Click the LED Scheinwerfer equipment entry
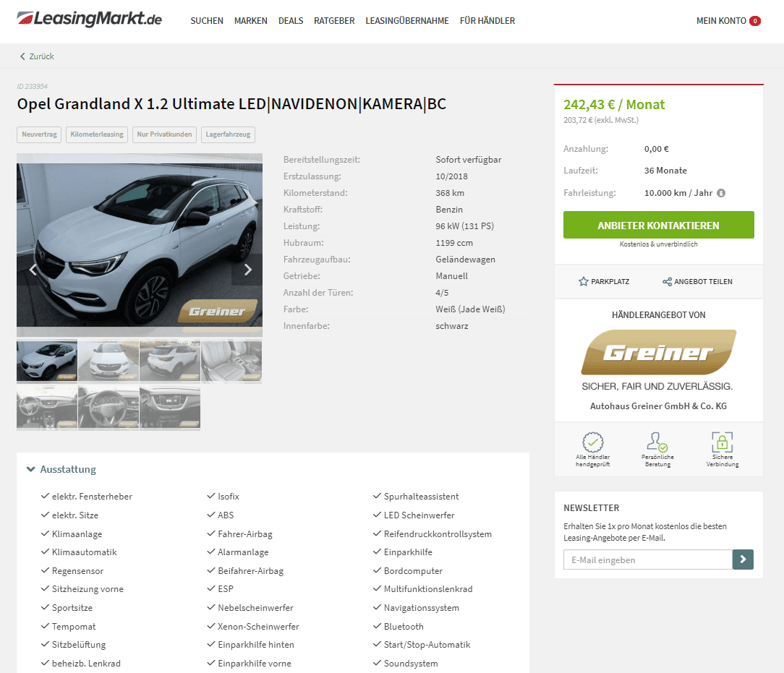784x673 pixels. (419, 515)
